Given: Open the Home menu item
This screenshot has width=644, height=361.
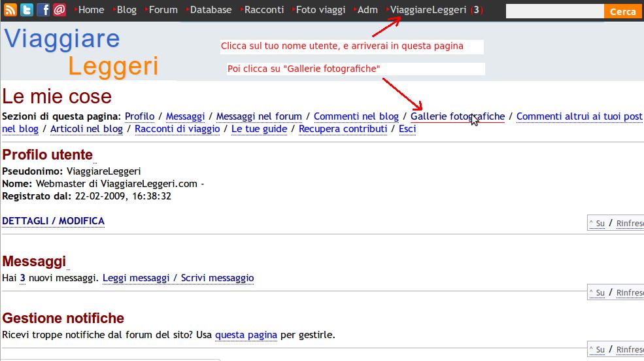Looking at the screenshot, I should point(91,10).
